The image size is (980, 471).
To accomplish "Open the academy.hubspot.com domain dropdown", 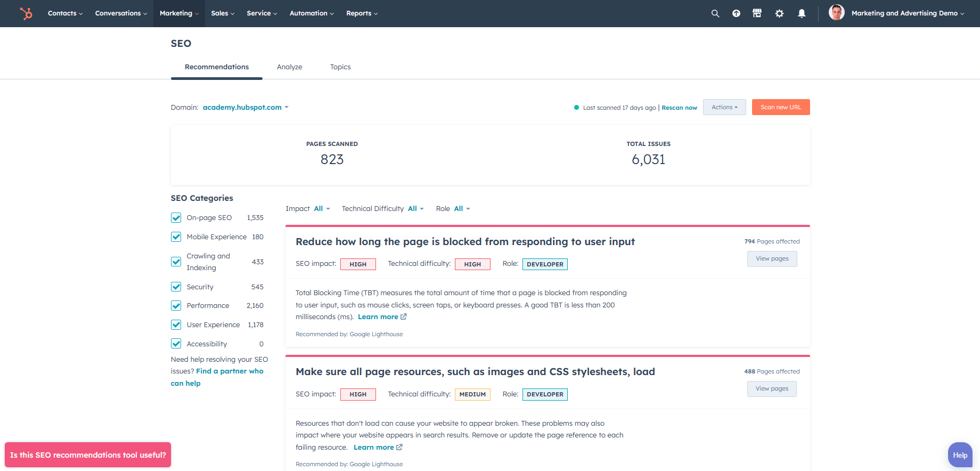I will click(x=246, y=107).
